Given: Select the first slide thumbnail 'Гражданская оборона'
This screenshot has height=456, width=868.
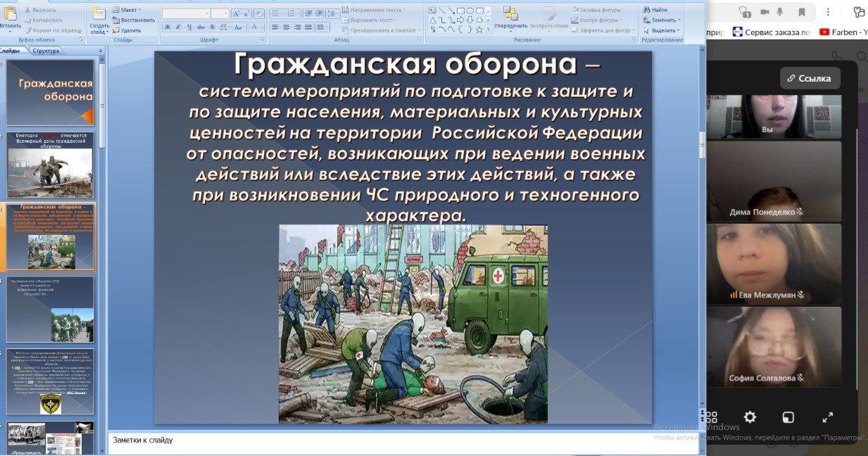Looking at the screenshot, I should [51, 93].
